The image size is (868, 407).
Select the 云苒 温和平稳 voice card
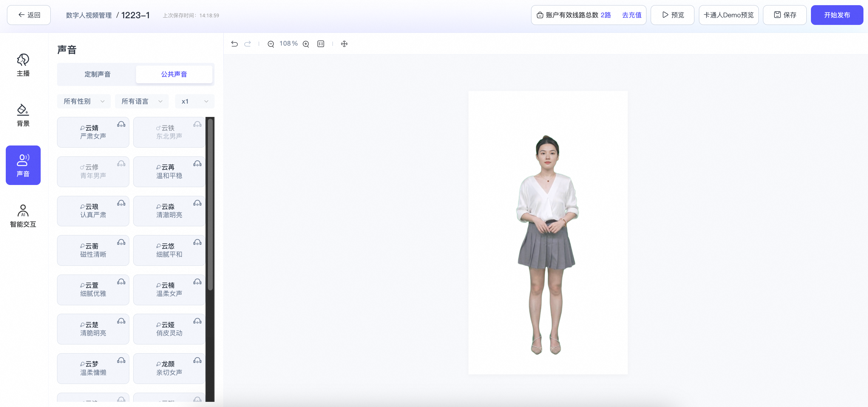(x=169, y=172)
